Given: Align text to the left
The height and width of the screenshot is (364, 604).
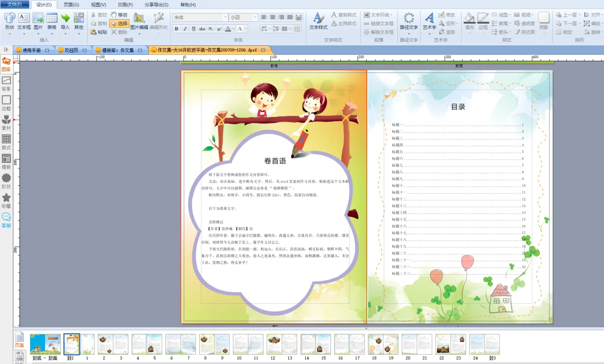Looking at the screenshot, I should (x=264, y=17).
